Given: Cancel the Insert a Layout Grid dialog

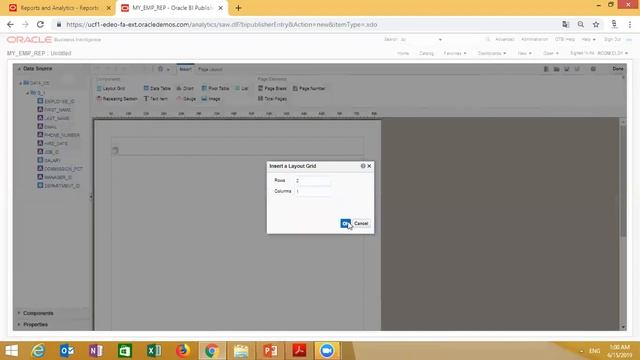Looking at the screenshot, I should (x=361, y=223).
